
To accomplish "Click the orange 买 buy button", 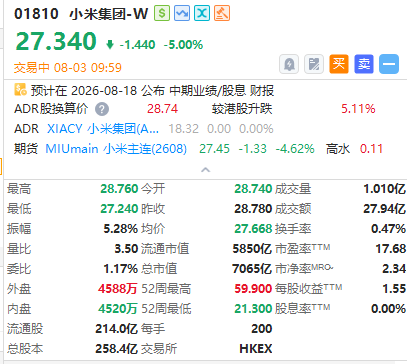I will point(339,64).
